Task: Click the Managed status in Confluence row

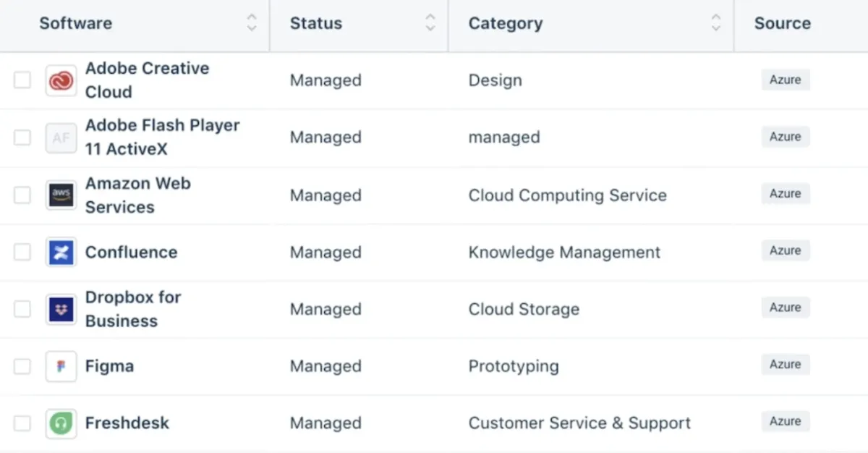Action: point(325,253)
